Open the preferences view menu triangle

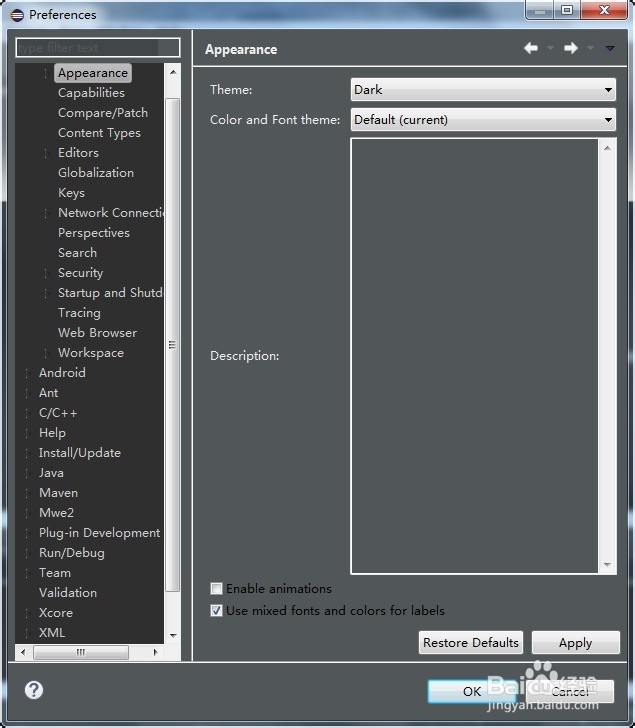click(610, 48)
